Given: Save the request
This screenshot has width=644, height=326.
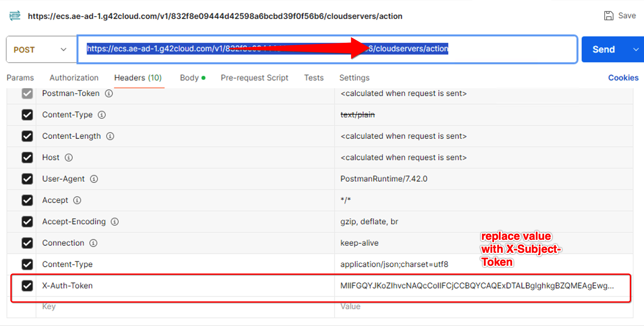Looking at the screenshot, I should (620, 16).
